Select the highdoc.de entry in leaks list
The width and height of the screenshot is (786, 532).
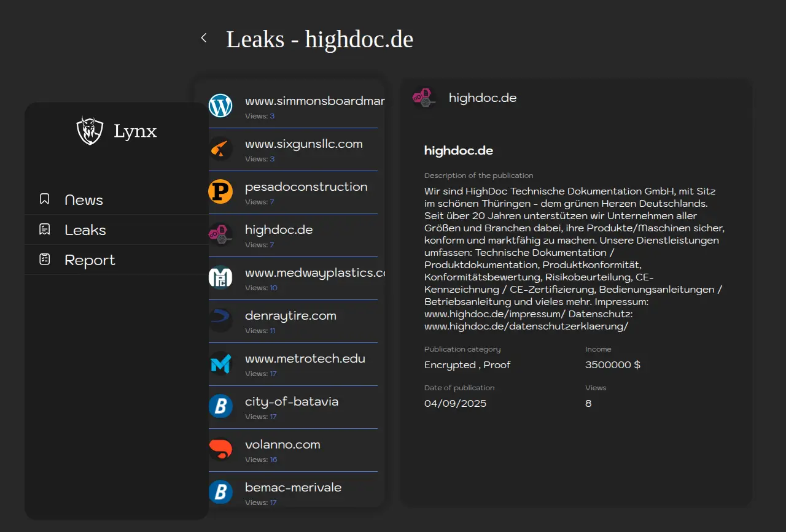[x=279, y=230]
